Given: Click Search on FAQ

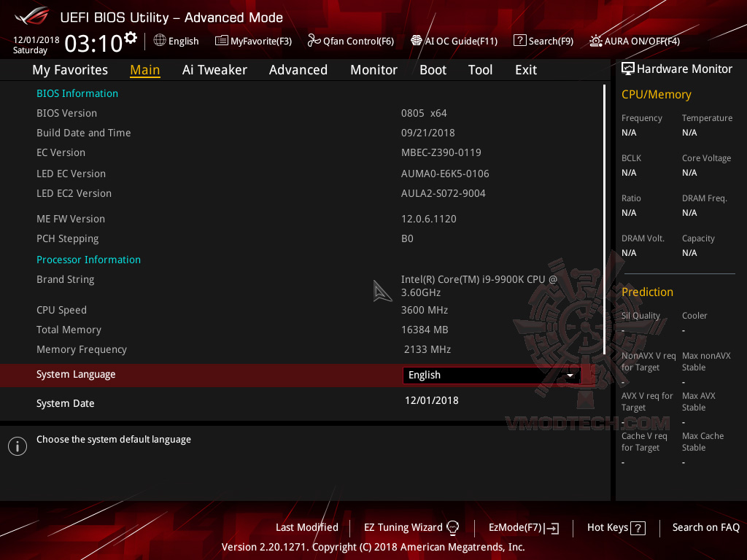Looking at the screenshot, I should coord(705,527).
